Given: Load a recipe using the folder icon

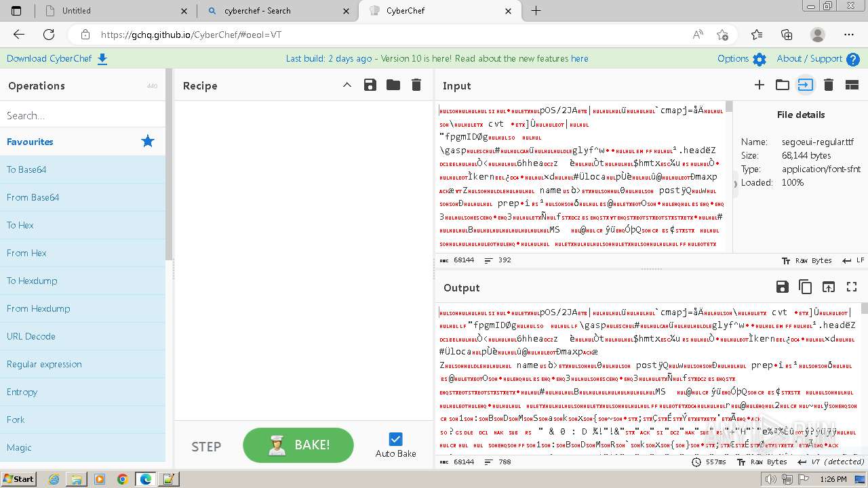Looking at the screenshot, I should coord(393,85).
